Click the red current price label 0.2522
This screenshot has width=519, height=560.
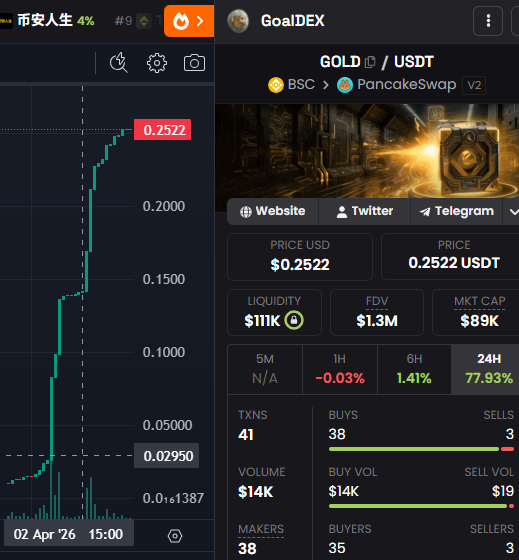[163, 130]
